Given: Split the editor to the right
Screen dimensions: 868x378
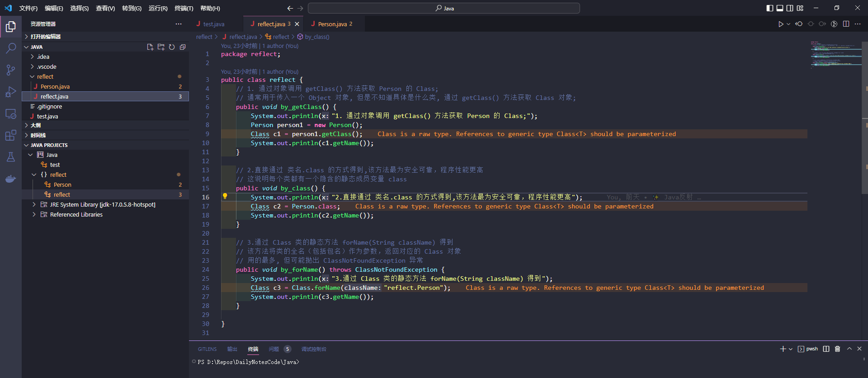Looking at the screenshot, I should click(x=846, y=24).
